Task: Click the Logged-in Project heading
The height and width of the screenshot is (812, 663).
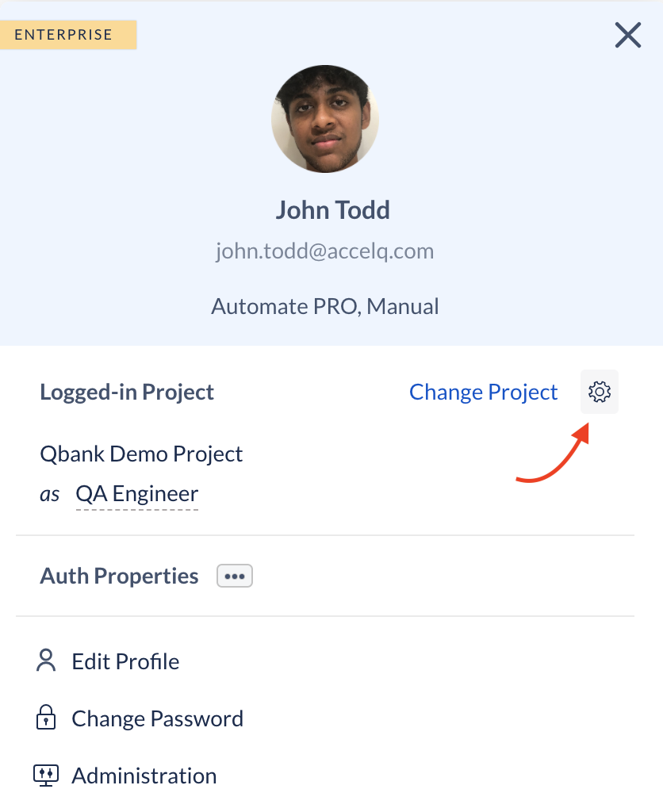Action: 127,392
